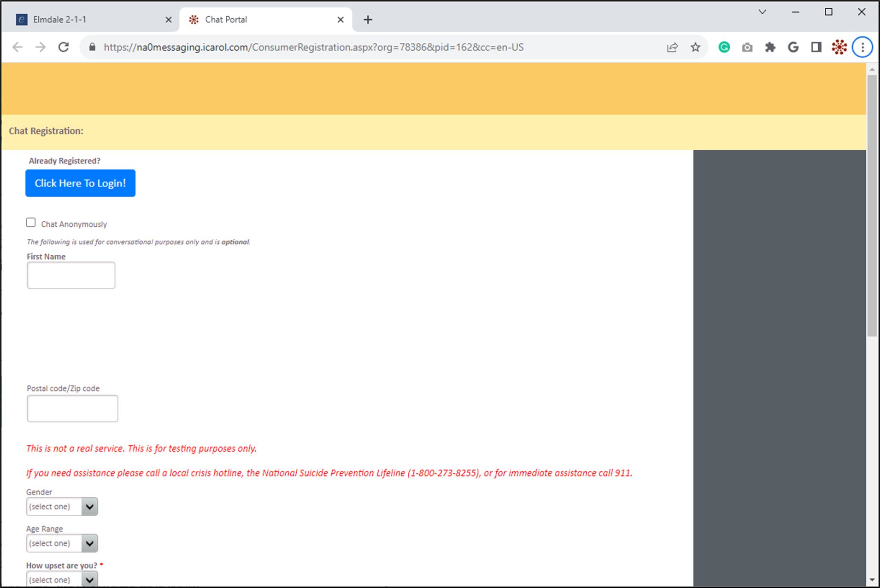Click the Click Here To Login button
The image size is (880, 588).
(80, 183)
